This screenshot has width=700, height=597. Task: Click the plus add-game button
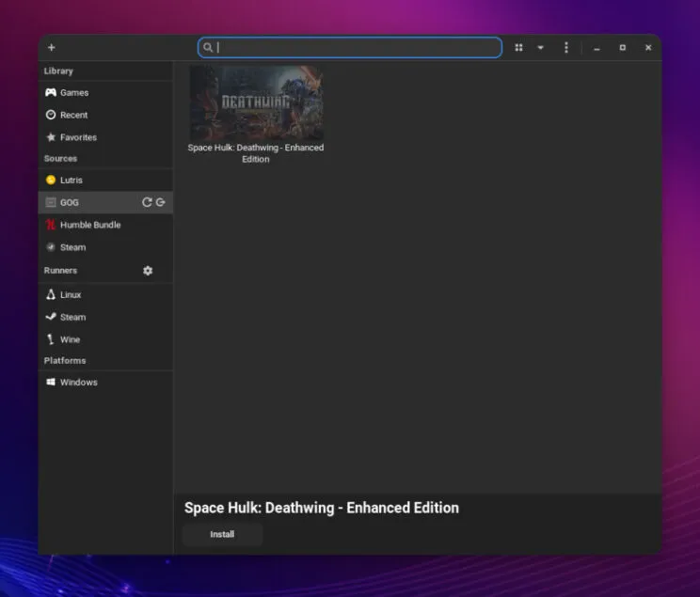[x=52, y=47]
